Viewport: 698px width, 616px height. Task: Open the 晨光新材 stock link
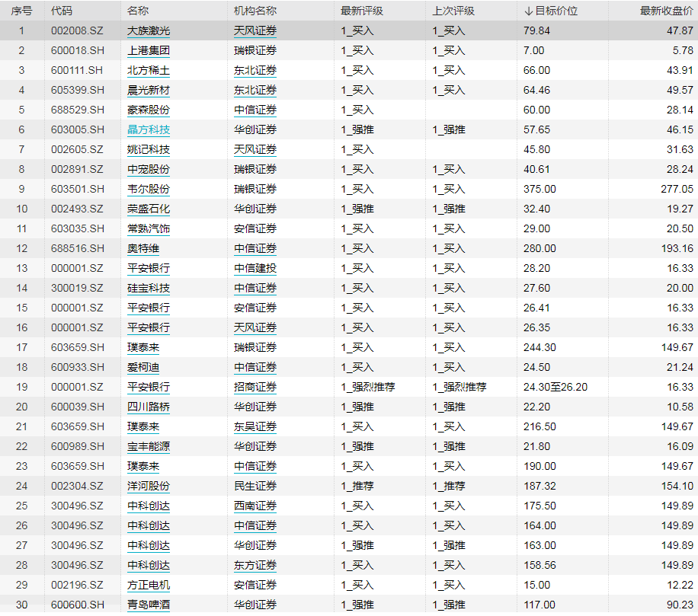(x=149, y=91)
